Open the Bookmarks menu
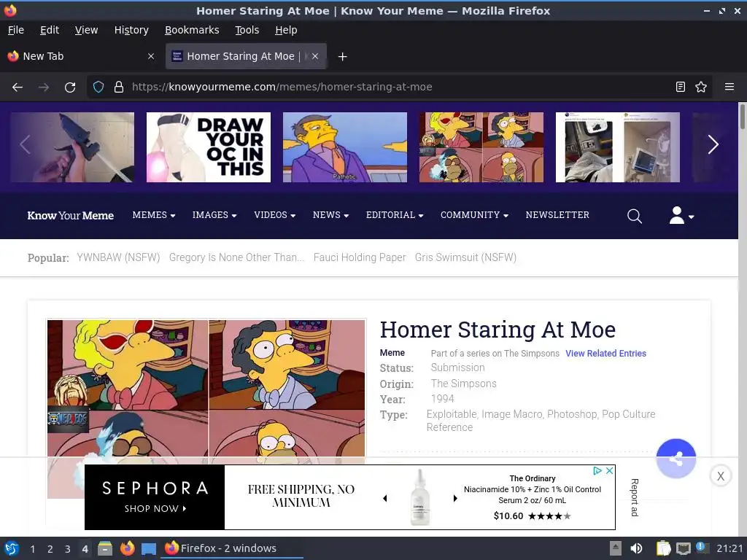 pos(192,30)
